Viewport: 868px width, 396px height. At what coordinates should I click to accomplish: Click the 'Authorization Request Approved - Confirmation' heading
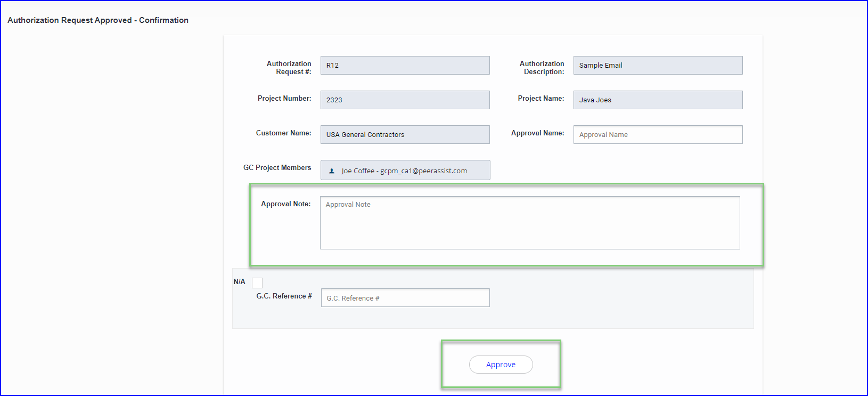[x=98, y=20]
